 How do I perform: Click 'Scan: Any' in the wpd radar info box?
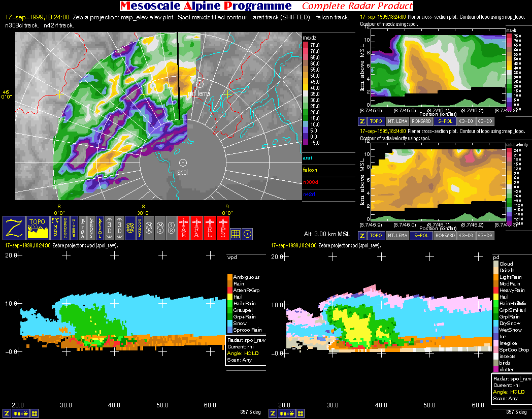tap(240, 360)
